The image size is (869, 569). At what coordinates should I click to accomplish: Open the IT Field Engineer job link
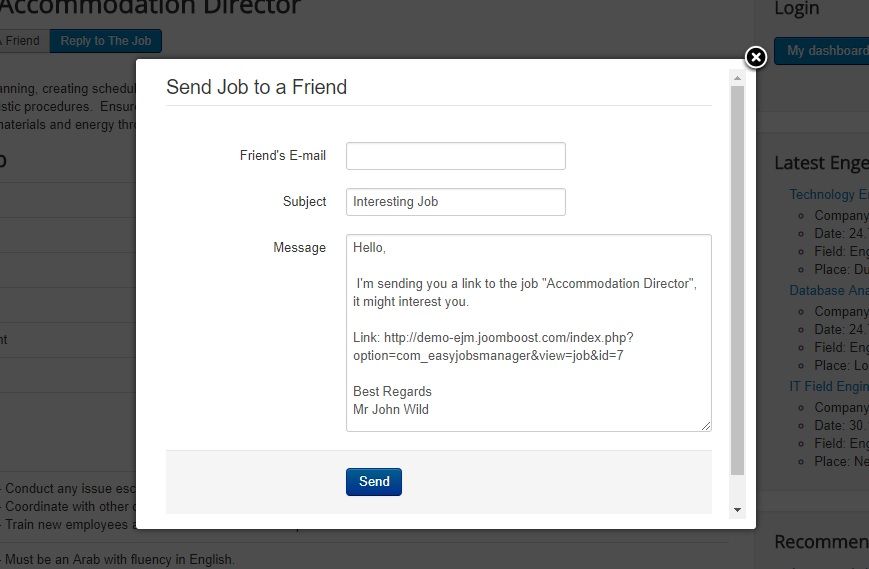click(829, 386)
